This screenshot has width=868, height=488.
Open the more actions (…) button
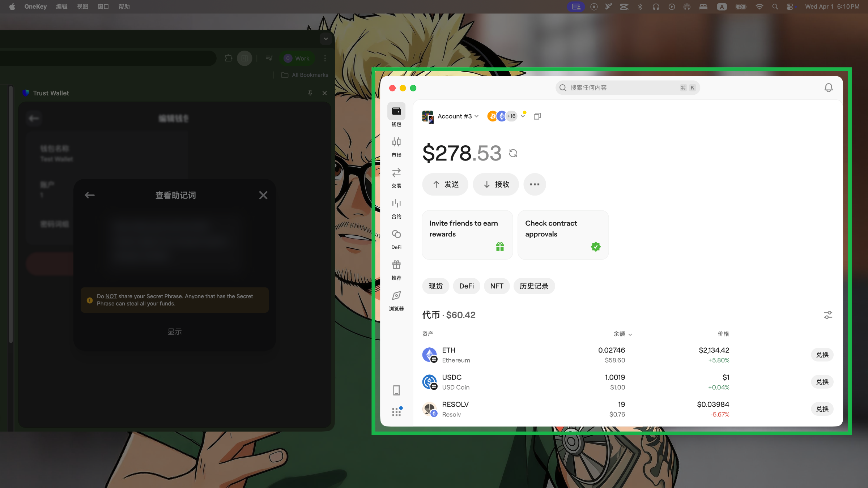535,184
